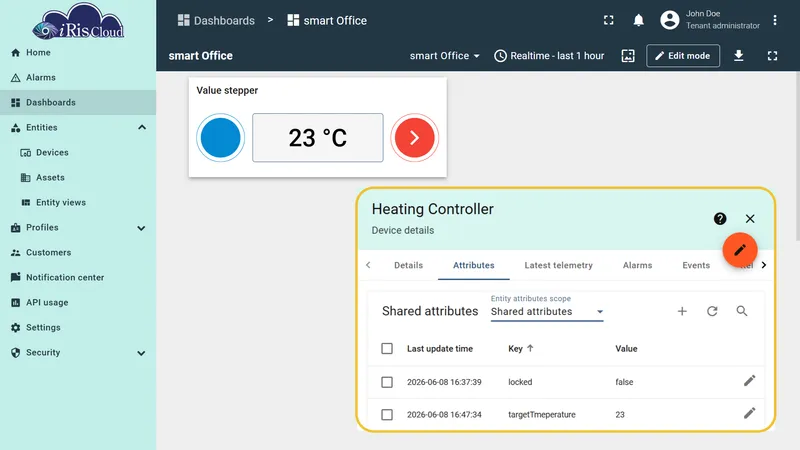Click the orange edit pencil button
The height and width of the screenshot is (450, 800).
click(x=740, y=250)
